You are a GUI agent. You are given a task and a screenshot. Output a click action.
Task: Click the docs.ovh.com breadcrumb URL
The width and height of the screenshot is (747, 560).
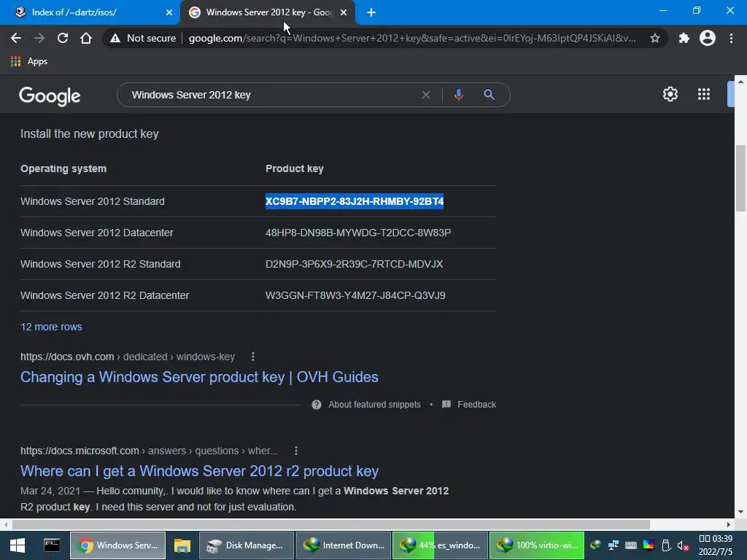[128, 357]
